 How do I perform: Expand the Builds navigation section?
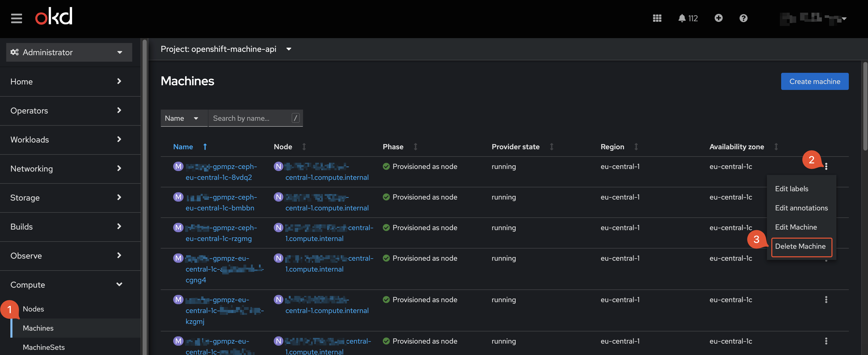tap(70, 226)
